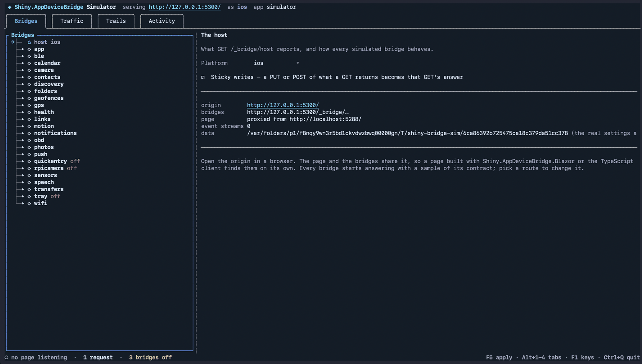Click the house icon beside host
642x364 pixels.
click(29, 42)
